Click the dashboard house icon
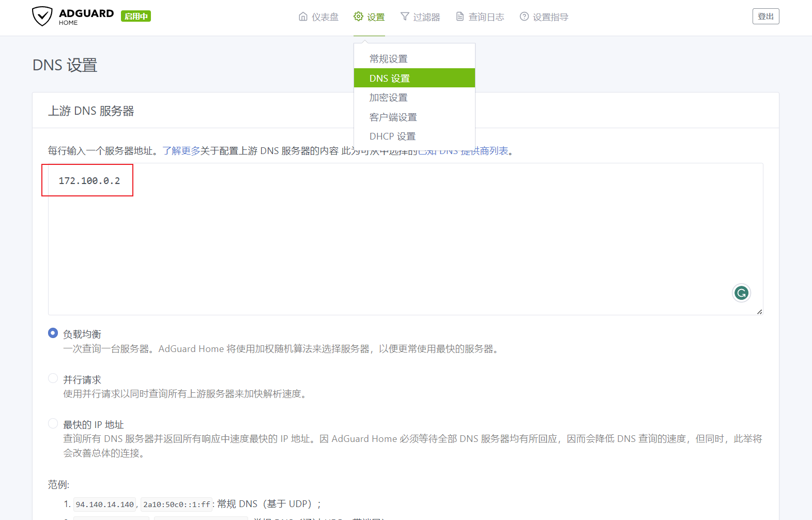This screenshot has height=520, width=812. pos(303,17)
